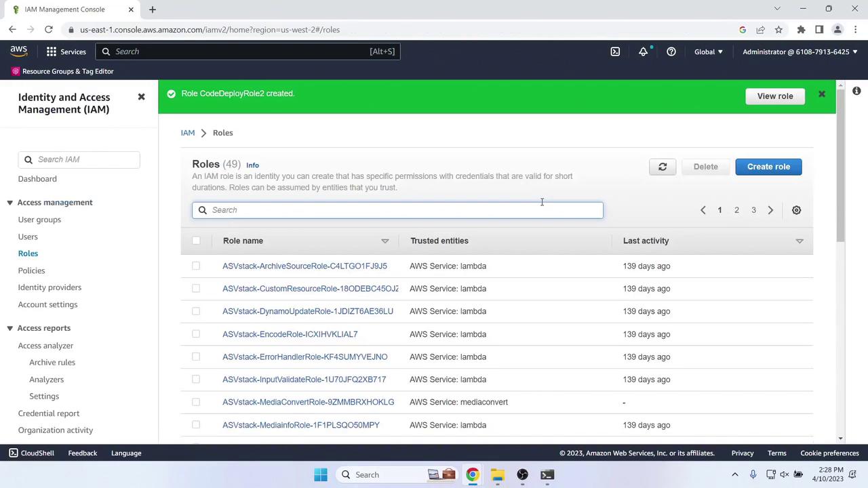Screen dimensions: 868x488
Task: Collapse the Access reports section
Action: (x=10, y=328)
